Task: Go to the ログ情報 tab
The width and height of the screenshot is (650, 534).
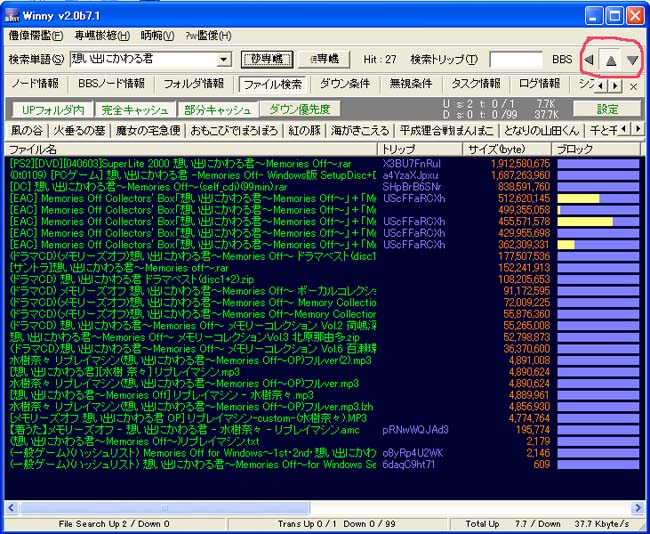Action: pos(539,84)
